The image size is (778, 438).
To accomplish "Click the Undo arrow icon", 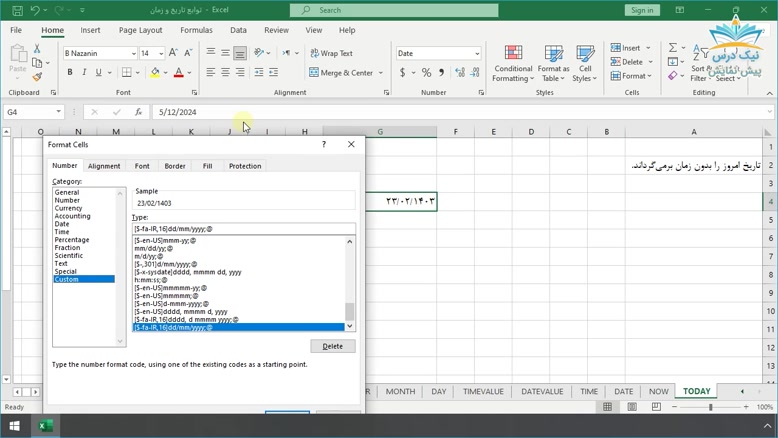I will pyautogui.click(x=35, y=10).
